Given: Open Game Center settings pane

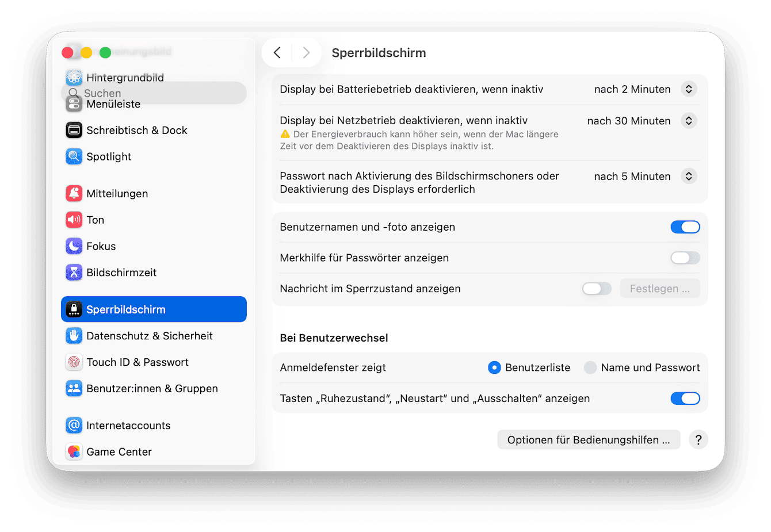Looking at the screenshot, I should (x=154, y=452).
